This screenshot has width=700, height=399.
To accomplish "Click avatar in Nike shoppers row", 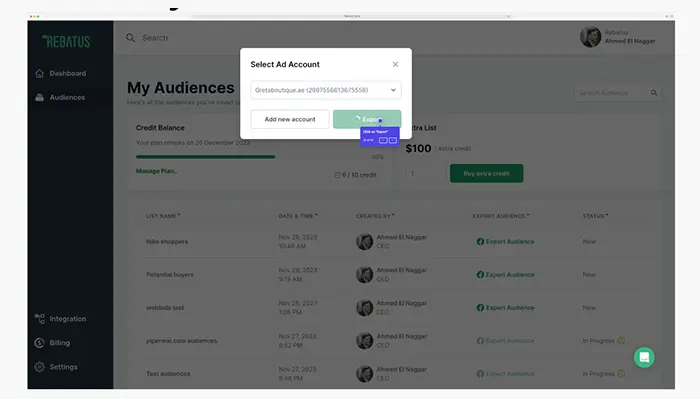I will (x=364, y=241).
